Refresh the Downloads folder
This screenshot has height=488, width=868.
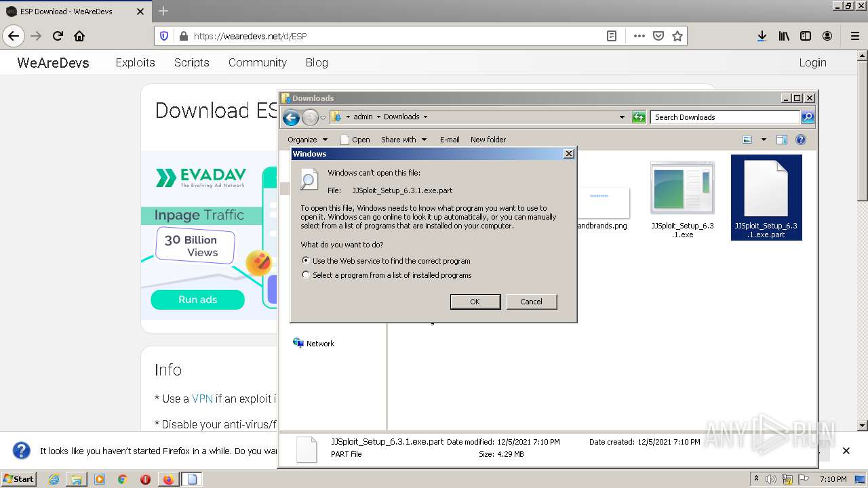[x=639, y=117]
